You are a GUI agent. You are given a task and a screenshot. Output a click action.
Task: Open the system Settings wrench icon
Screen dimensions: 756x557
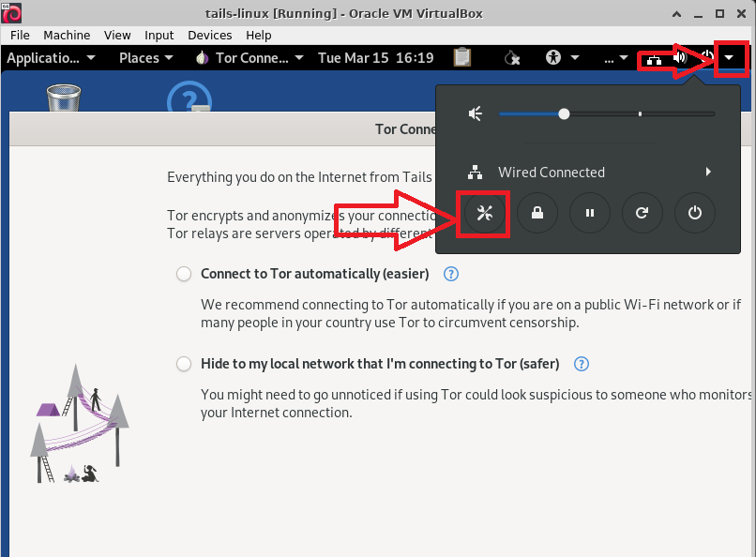[x=485, y=213]
